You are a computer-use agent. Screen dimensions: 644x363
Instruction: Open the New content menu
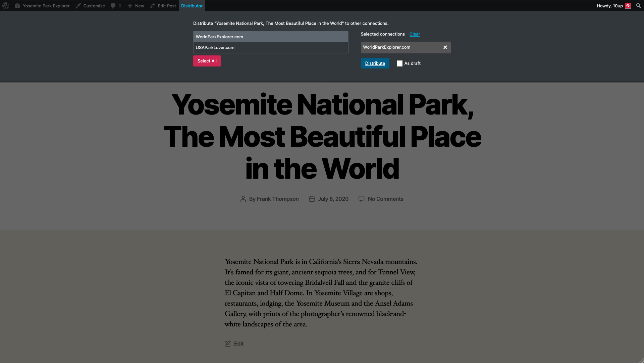coord(136,6)
